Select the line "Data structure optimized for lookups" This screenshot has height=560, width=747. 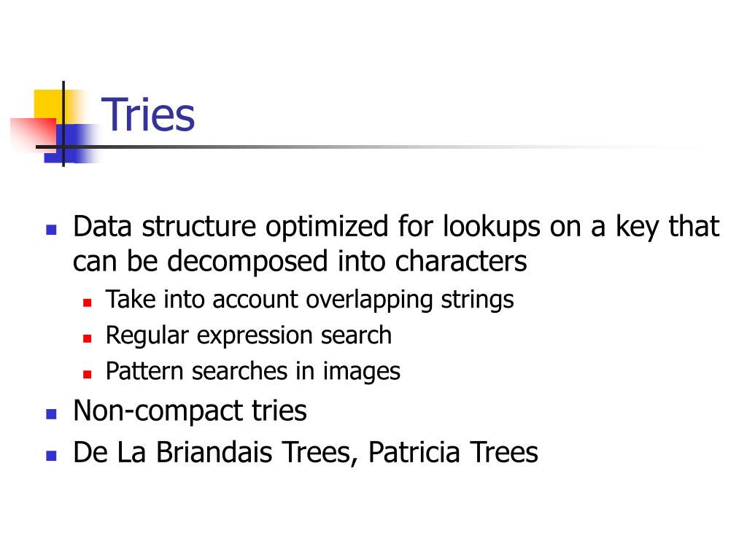tap(396, 227)
